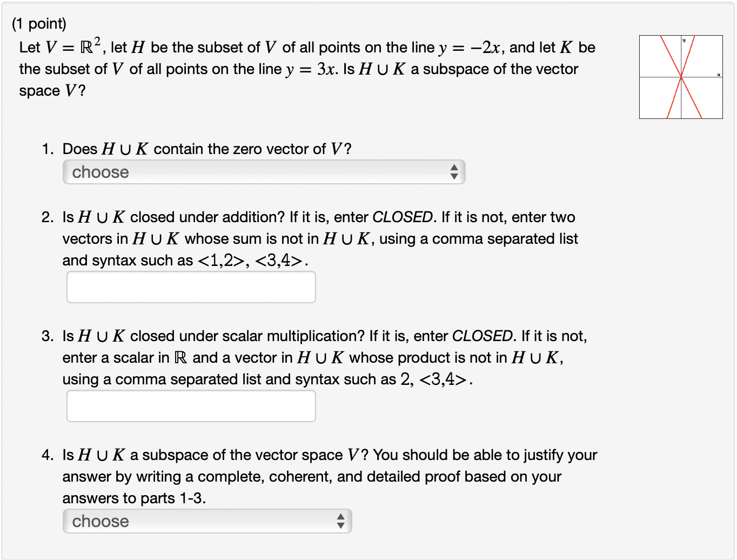Viewport: 737px width, 560px height.
Task: Click inside the closed-under-addition answer box
Action: click(x=191, y=286)
